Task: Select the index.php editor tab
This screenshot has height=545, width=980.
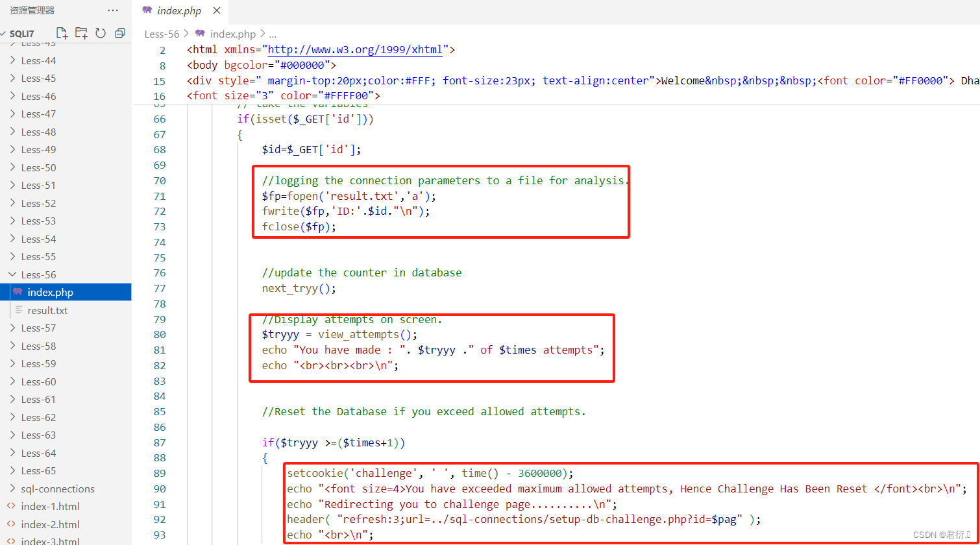Action: (x=180, y=11)
